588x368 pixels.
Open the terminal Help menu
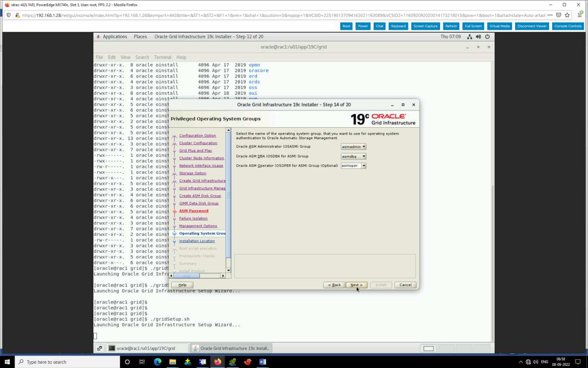coord(181,57)
